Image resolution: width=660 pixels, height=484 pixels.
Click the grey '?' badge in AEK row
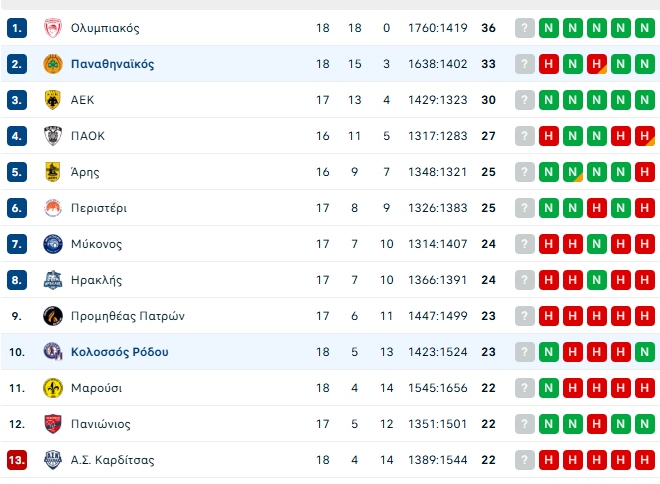tap(525, 100)
